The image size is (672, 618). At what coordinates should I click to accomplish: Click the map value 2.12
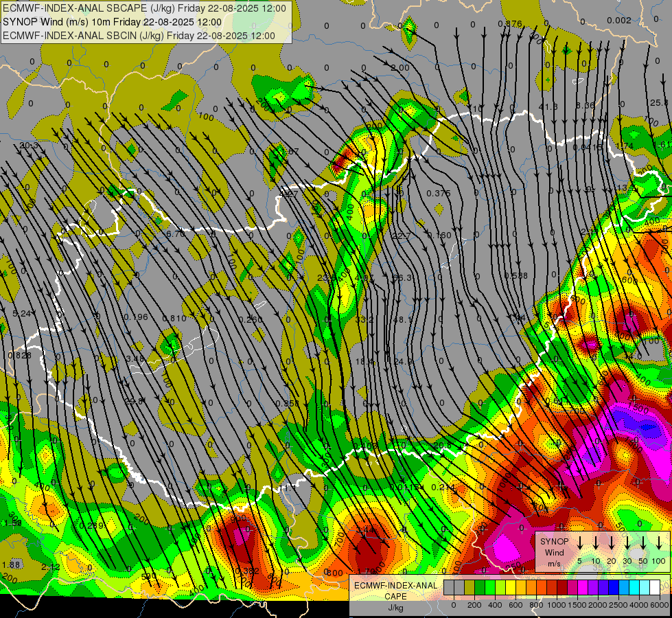pos(51,567)
